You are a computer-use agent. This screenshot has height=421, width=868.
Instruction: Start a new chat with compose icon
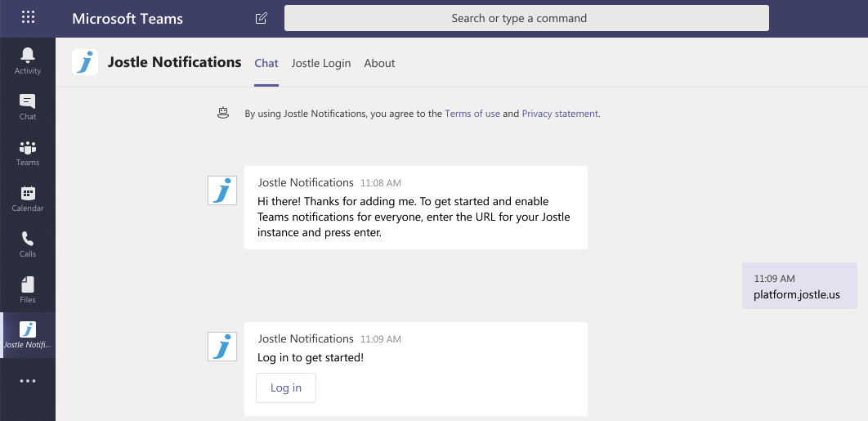click(x=262, y=18)
